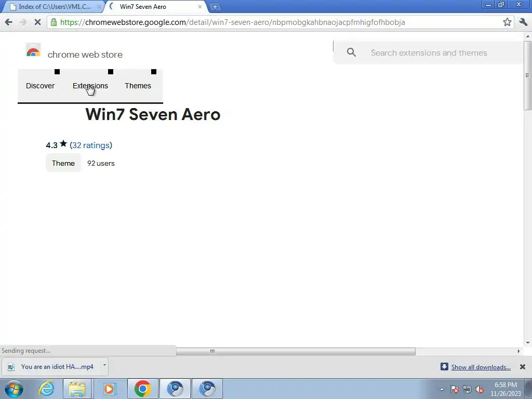Click the green padlock security icon

(54, 22)
